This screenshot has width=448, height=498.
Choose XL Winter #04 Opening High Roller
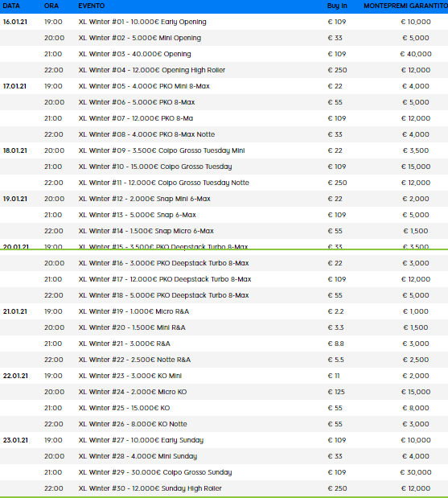point(152,70)
